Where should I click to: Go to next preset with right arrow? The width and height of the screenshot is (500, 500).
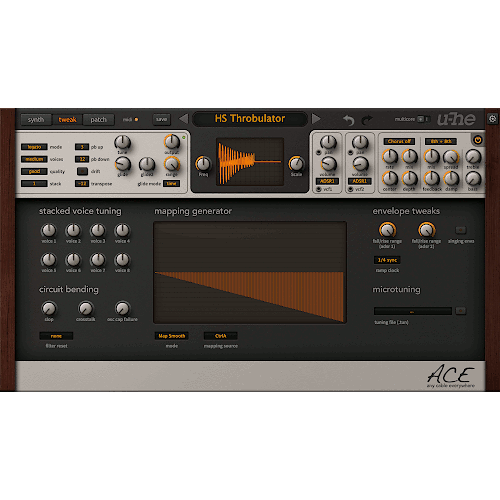316,119
